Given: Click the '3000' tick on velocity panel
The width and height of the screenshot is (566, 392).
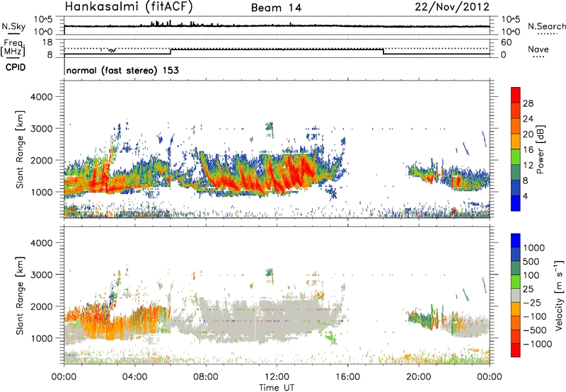Looking at the screenshot, I should [x=41, y=275].
